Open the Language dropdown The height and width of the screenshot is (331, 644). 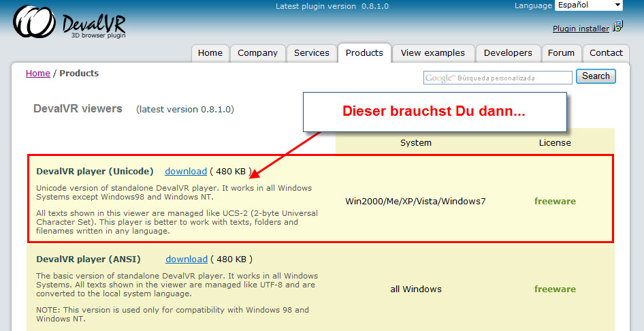pos(588,5)
